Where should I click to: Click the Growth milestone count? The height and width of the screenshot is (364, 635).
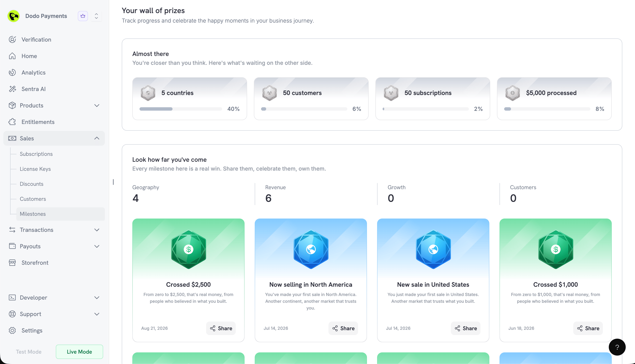point(391,198)
